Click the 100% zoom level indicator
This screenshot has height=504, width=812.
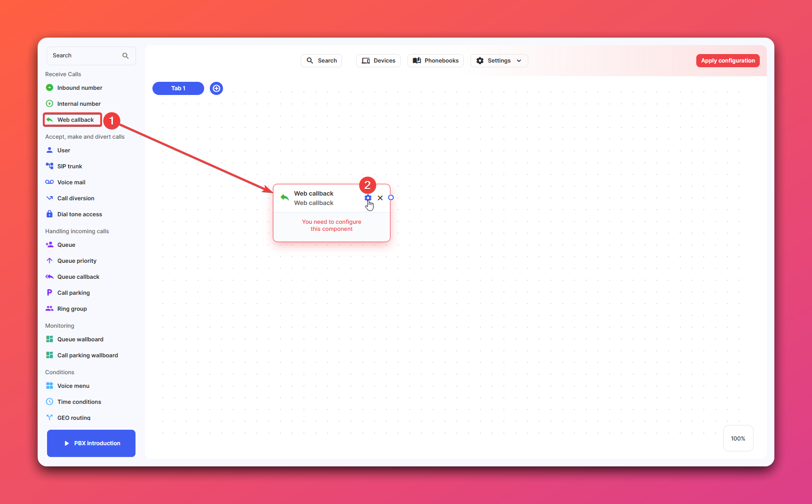(738, 439)
